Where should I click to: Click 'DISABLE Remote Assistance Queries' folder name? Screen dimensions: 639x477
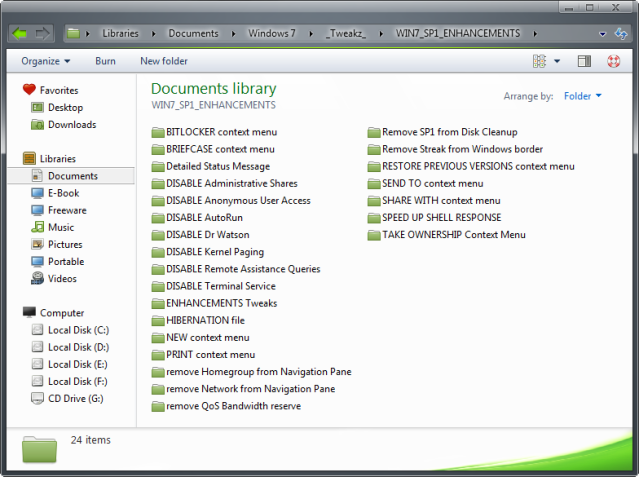[243, 269]
